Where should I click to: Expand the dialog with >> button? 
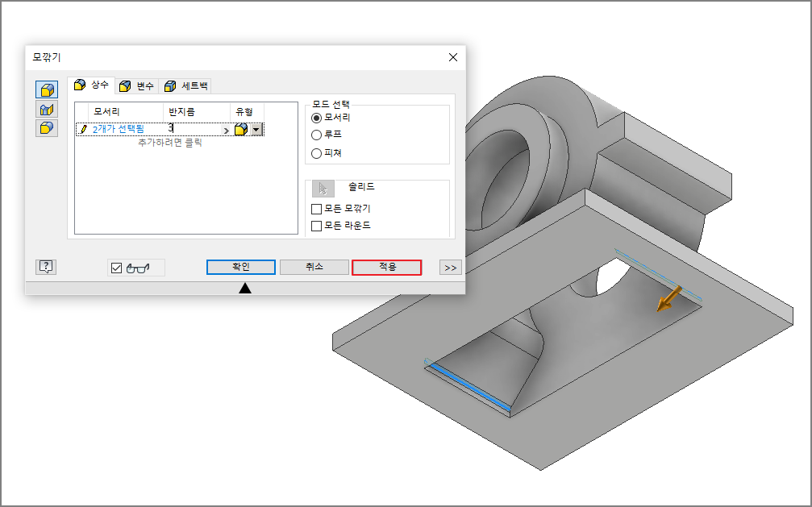[451, 268]
